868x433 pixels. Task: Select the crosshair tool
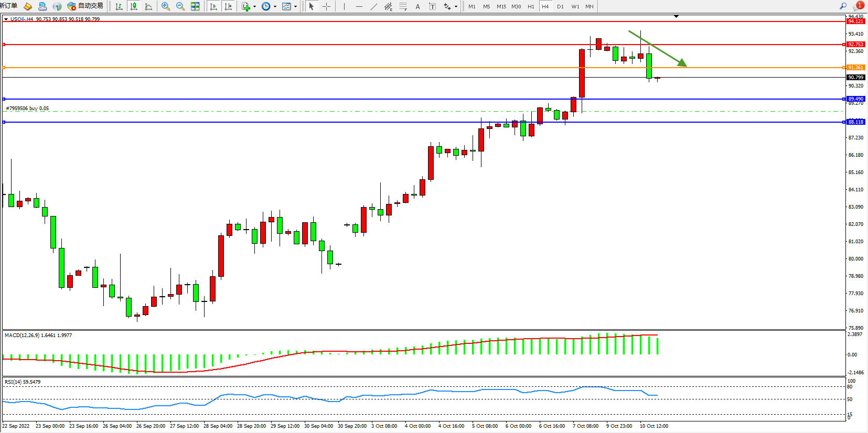[326, 6]
